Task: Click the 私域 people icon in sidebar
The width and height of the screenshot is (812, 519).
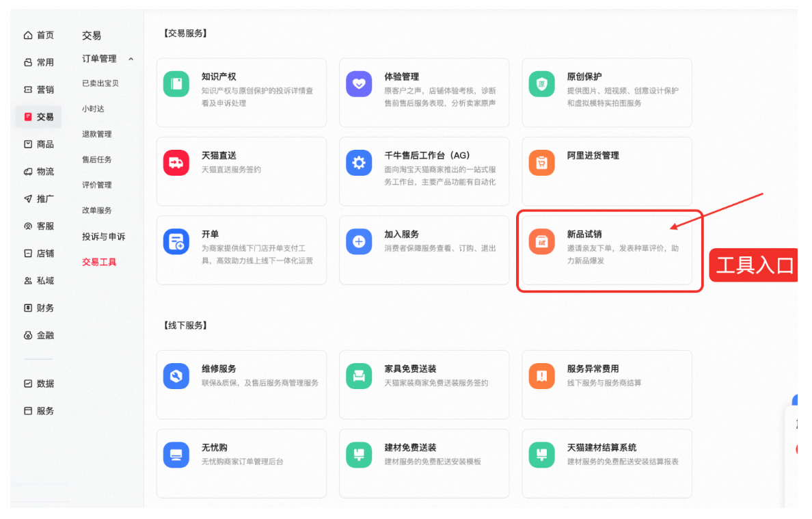Action: (28, 281)
